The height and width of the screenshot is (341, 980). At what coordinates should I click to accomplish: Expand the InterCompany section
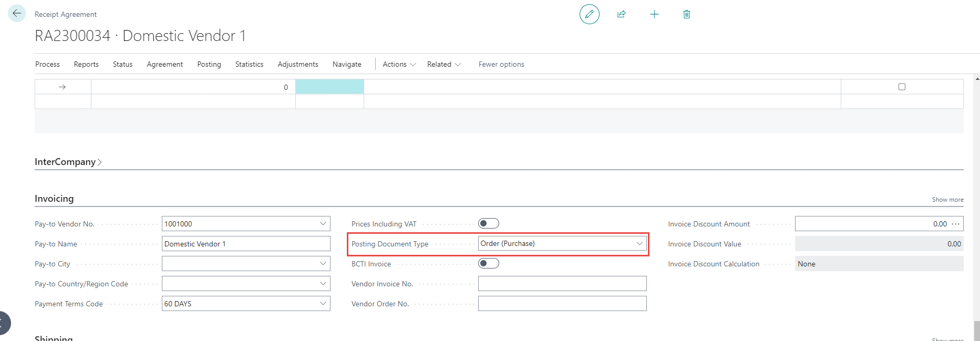tap(68, 162)
